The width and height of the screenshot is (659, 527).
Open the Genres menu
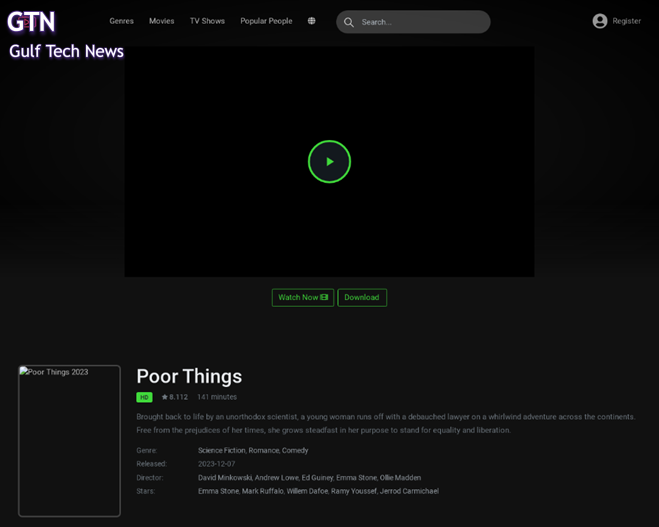tap(121, 21)
